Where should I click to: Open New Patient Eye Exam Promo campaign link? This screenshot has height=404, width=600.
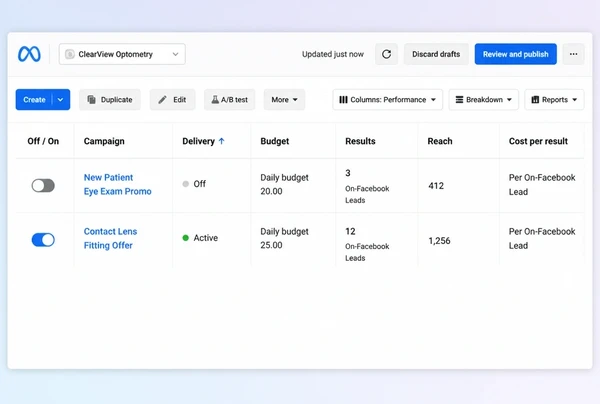pyautogui.click(x=117, y=184)
